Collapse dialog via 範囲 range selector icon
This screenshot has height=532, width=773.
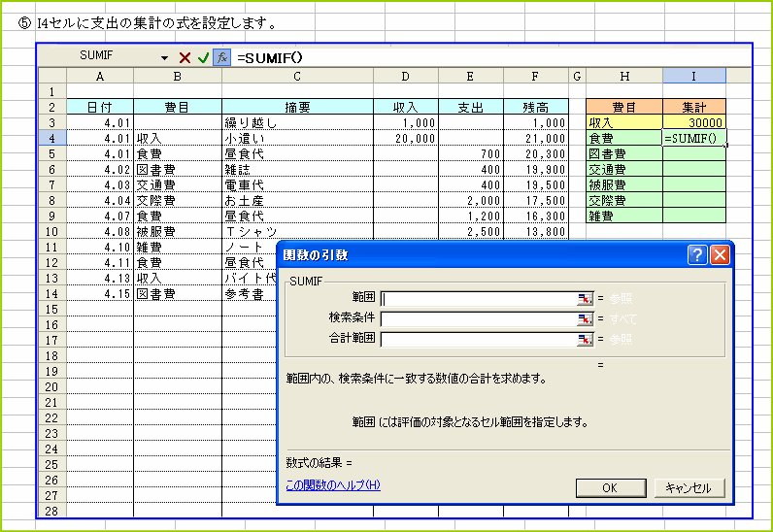pyautogui.click(x=586, y=298)
